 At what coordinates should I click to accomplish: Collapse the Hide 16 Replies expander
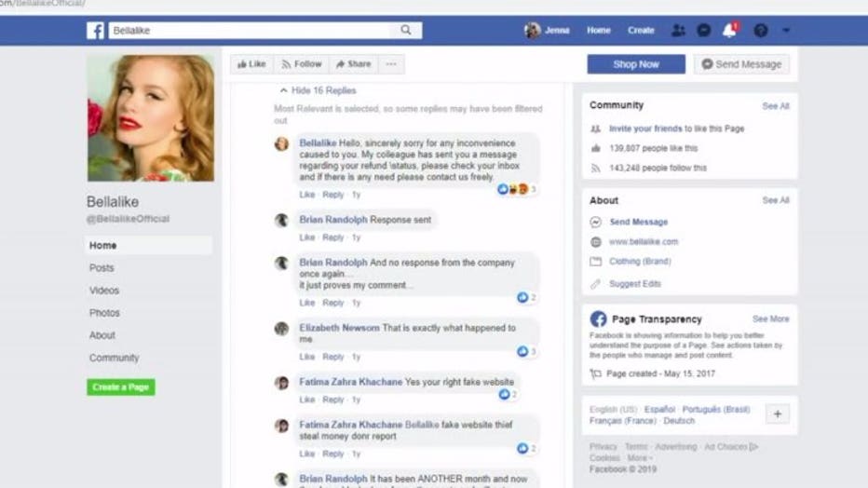tap(318, 90)
